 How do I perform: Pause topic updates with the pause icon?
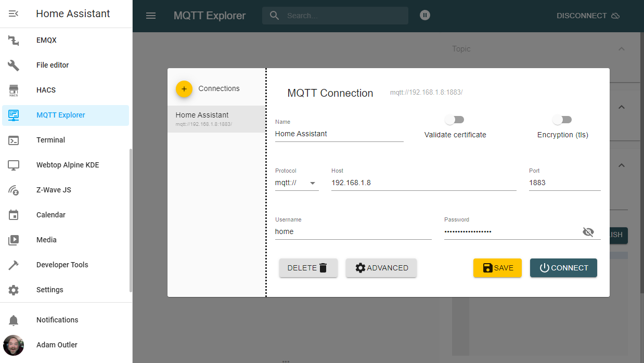click(x=425, y=16)
